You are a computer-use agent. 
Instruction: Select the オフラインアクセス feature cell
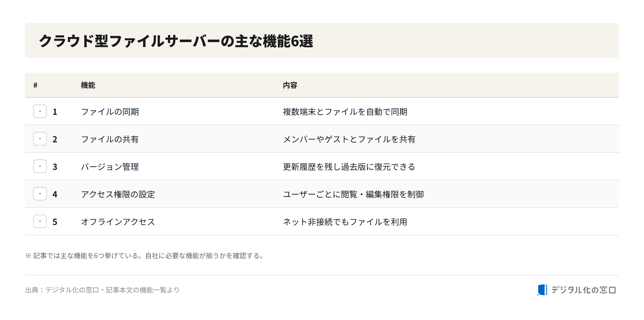click(x=118, y=222)
